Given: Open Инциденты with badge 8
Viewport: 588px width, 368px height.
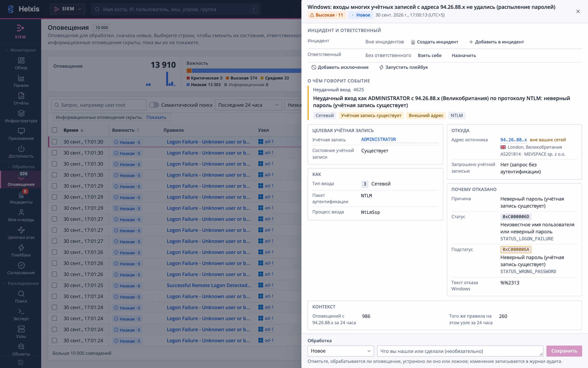Looking at the screenshot, I should 21,198.
